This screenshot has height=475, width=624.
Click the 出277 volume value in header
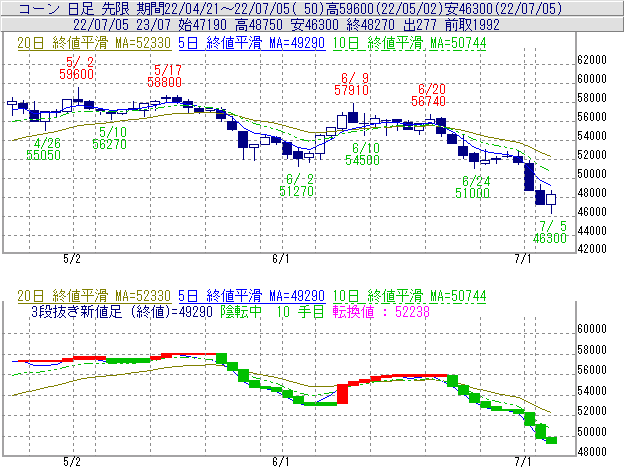coord(420,25)
